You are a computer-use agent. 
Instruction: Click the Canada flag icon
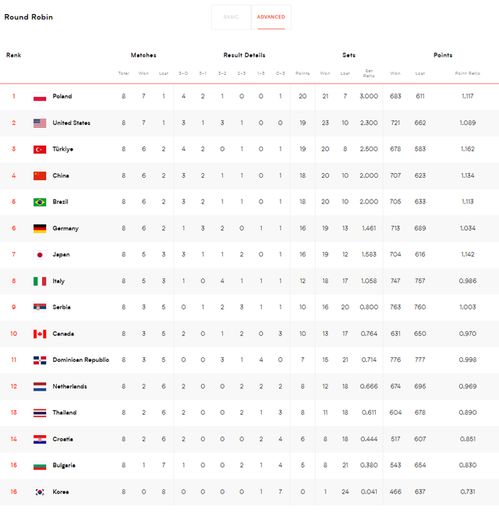(40, 334)
